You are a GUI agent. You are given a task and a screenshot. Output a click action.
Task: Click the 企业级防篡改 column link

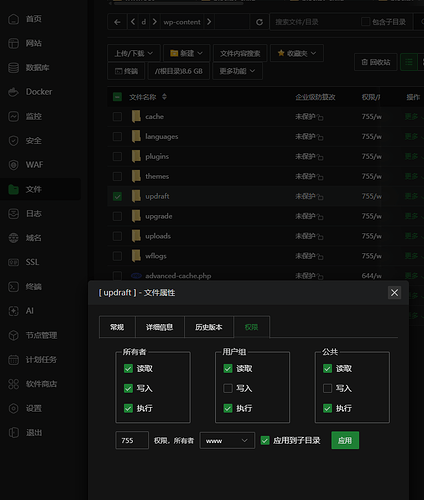315,97
